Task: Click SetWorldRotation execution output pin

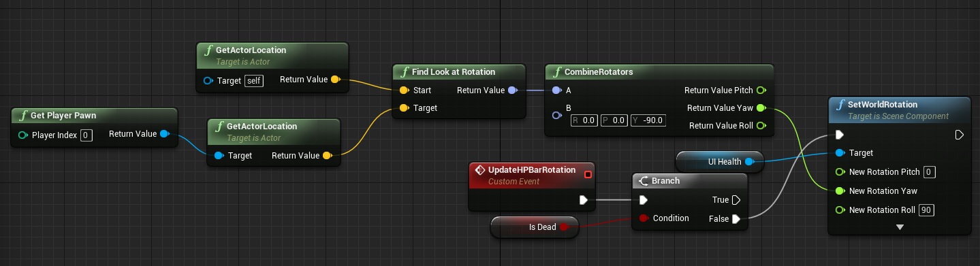Action: point(959,135)
